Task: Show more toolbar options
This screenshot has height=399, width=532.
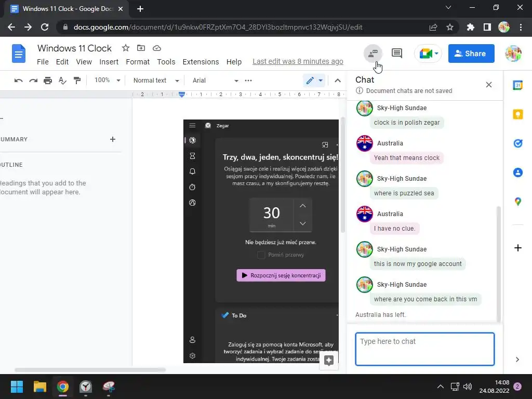Action: click(248, 81)
